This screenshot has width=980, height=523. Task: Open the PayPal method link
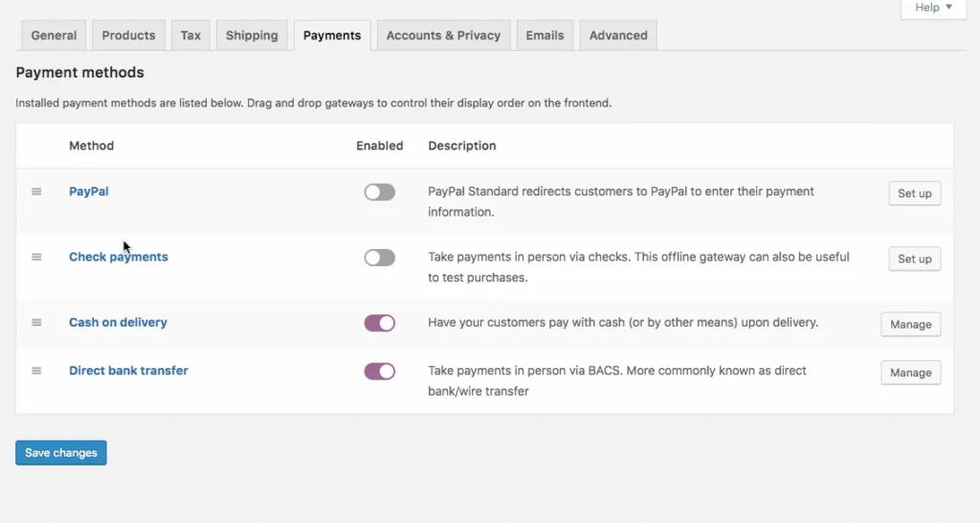pyautogui.click(x=89, y=192)
